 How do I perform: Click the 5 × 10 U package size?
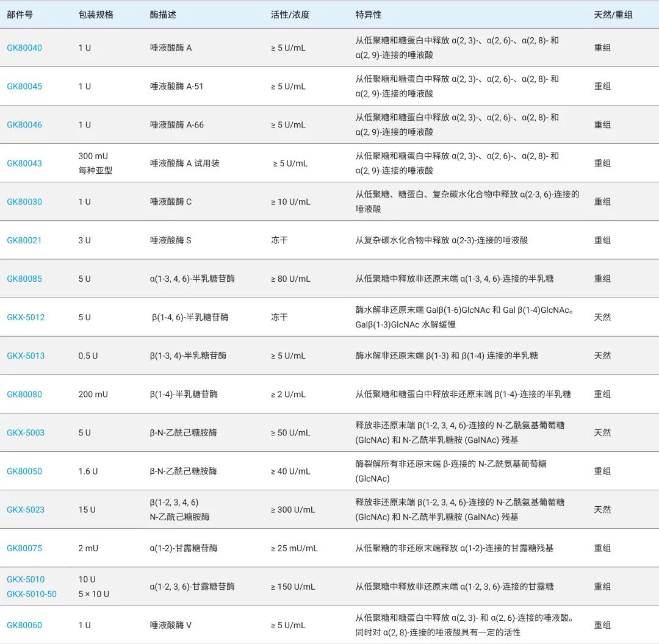click(x=94, y=594)
